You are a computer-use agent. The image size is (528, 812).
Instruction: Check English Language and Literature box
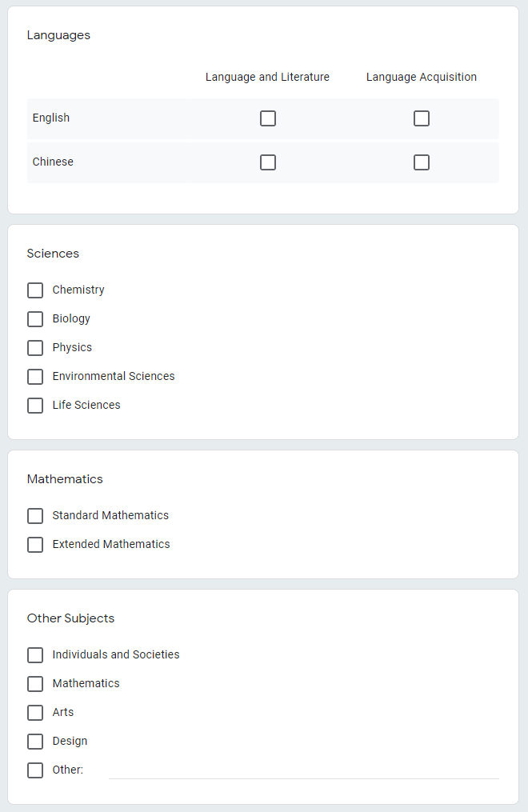pos(268,118)
